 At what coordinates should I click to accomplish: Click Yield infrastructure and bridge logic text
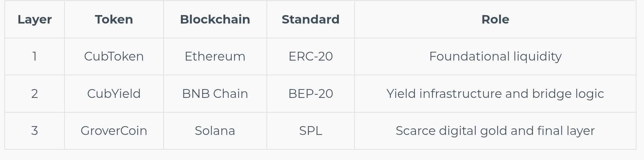point(495,94)
